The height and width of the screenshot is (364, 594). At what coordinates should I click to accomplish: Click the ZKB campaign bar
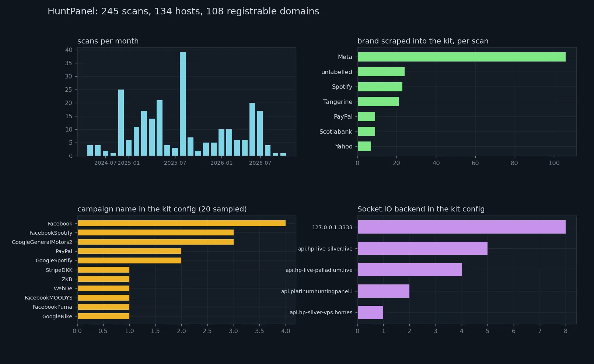coord(104,279)
